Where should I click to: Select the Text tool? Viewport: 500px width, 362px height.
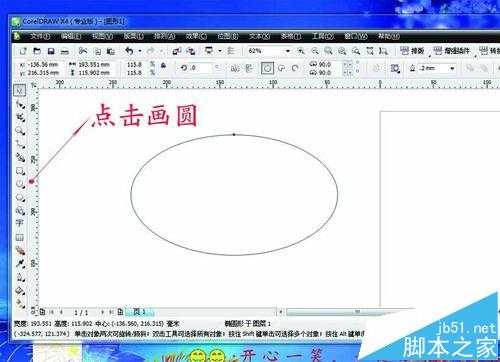(x=20, y=223)
